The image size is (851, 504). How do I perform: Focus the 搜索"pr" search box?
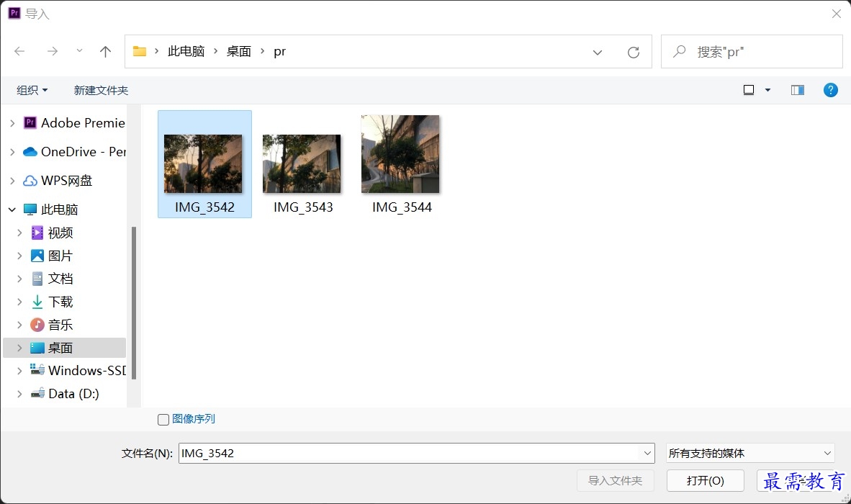752,52
